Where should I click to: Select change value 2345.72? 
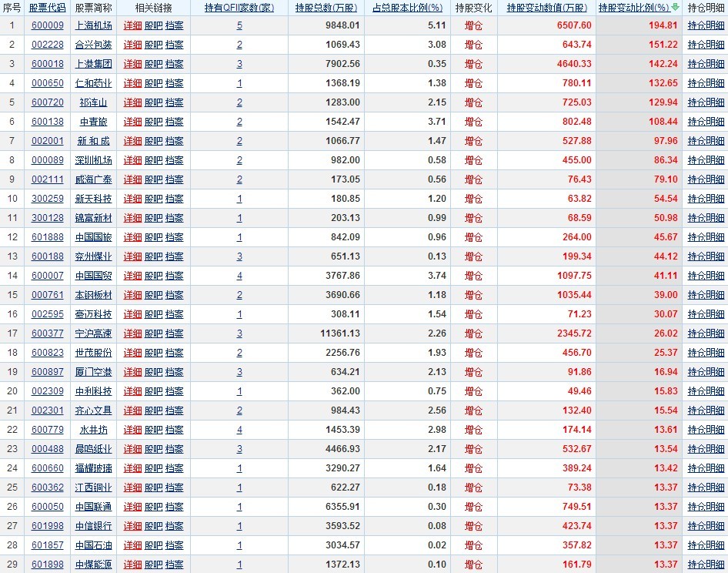coord(574,333)
